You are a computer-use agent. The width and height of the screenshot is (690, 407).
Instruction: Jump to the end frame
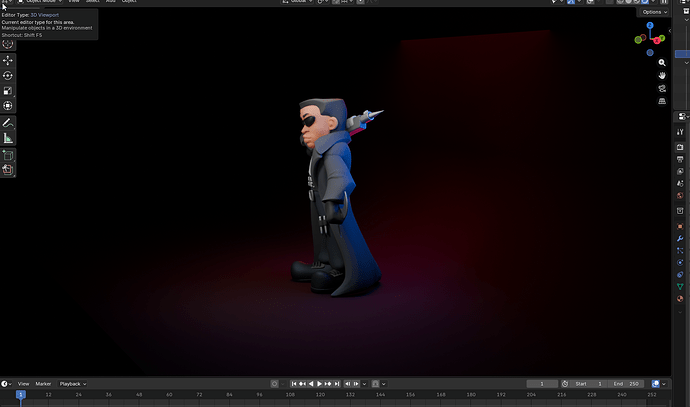(337, 384)
